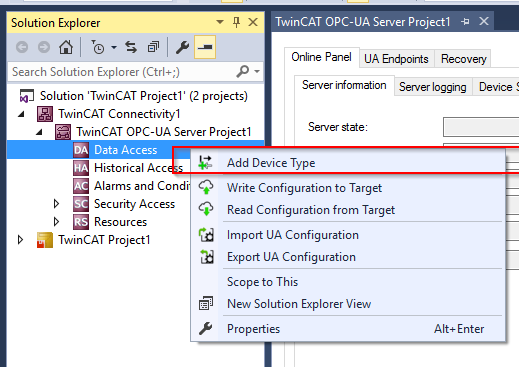519x367 pixels.
Task: Open the Server information sub-tab
Action: 344,85
